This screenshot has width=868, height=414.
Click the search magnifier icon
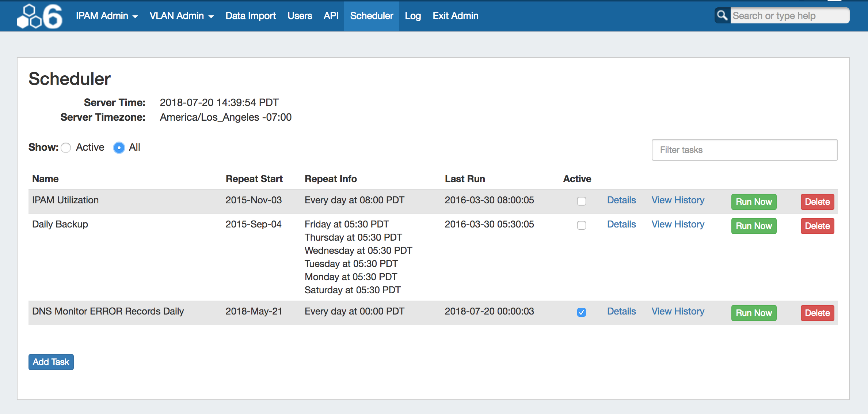(x=722, y=16)
